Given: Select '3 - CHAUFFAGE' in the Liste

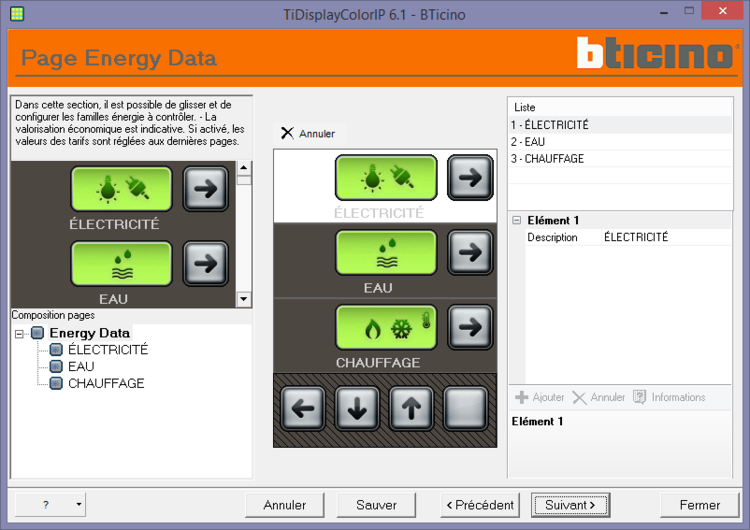Looking at the screenshot, I should click(x=620, y=158).
